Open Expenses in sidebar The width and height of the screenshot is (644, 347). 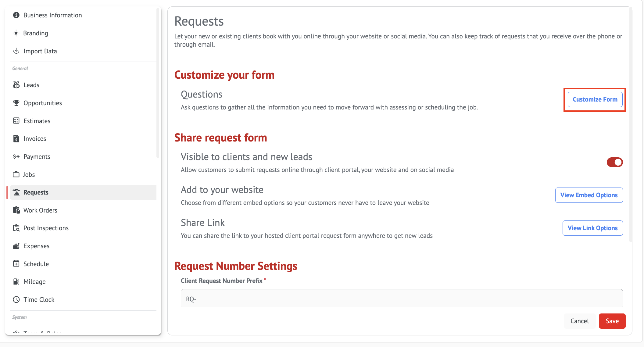[36, 246]
